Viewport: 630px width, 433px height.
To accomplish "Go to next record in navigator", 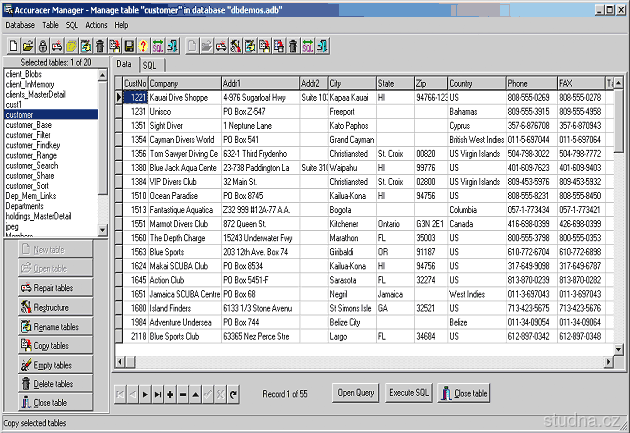I will tap(146, 394).
